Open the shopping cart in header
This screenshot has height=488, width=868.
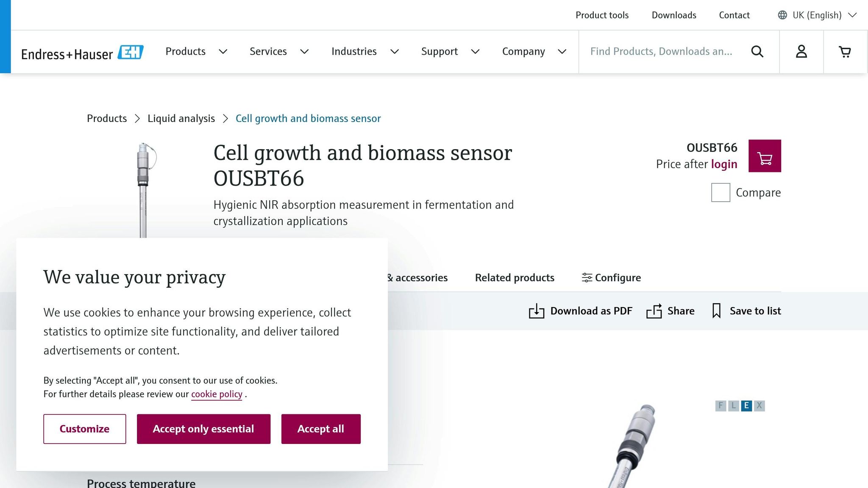pyautogui.click(x=845, y=52)
